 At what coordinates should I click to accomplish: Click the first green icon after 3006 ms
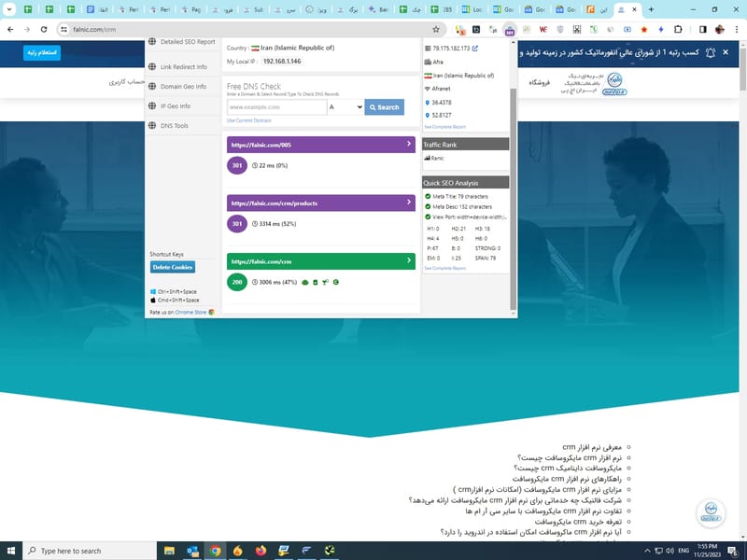click(305, 283)
